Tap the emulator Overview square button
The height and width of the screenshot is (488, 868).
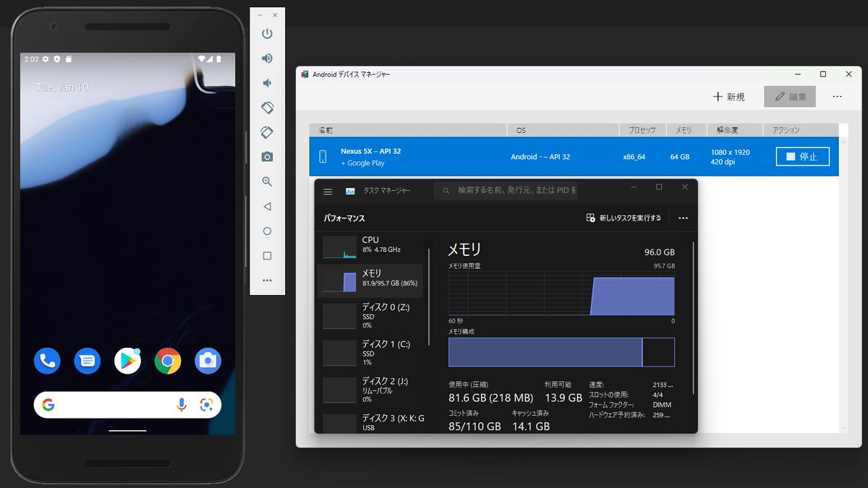pos(267,256)
